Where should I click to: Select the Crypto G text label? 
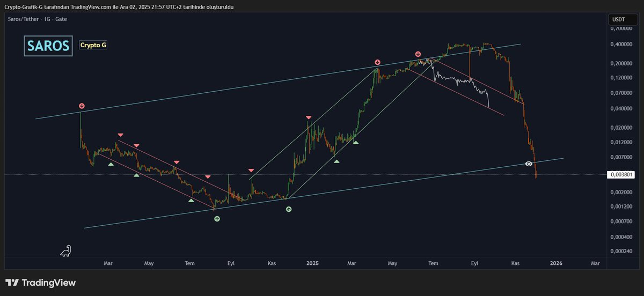point(93,46)
